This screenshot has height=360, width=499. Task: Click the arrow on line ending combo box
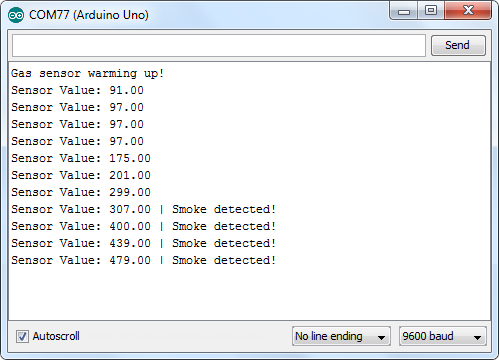[x=381, y=337]
